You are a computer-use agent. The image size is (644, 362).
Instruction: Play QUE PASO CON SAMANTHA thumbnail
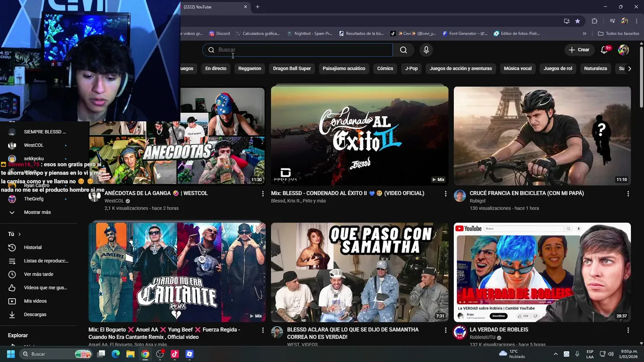360,273
